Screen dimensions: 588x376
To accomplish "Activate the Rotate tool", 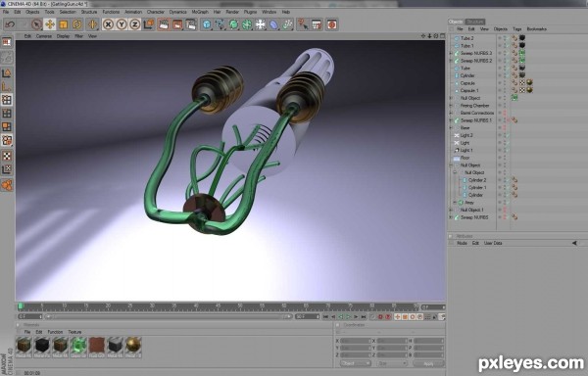I will 76,24.
